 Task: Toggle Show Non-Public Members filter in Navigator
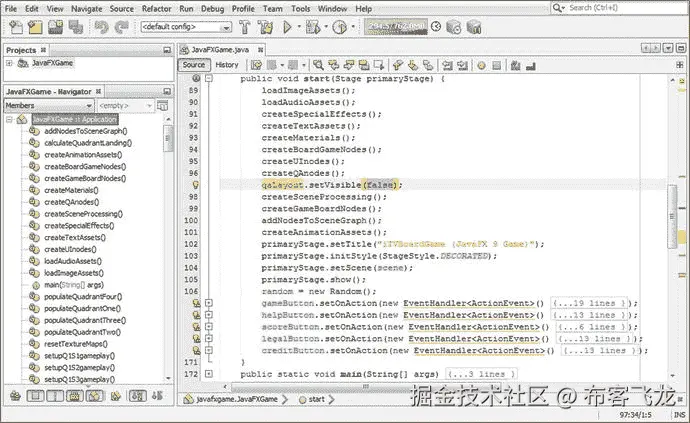[x=95, y=396]
